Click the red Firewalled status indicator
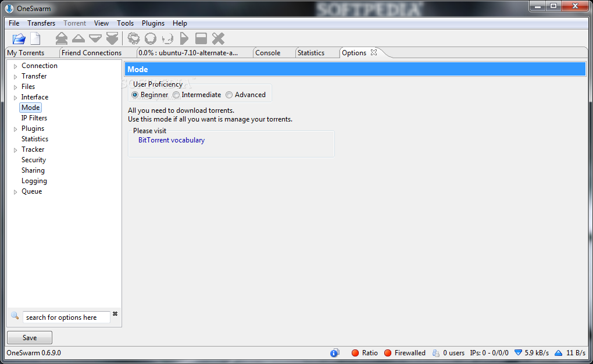593x364 pixels. pos(388,353)
